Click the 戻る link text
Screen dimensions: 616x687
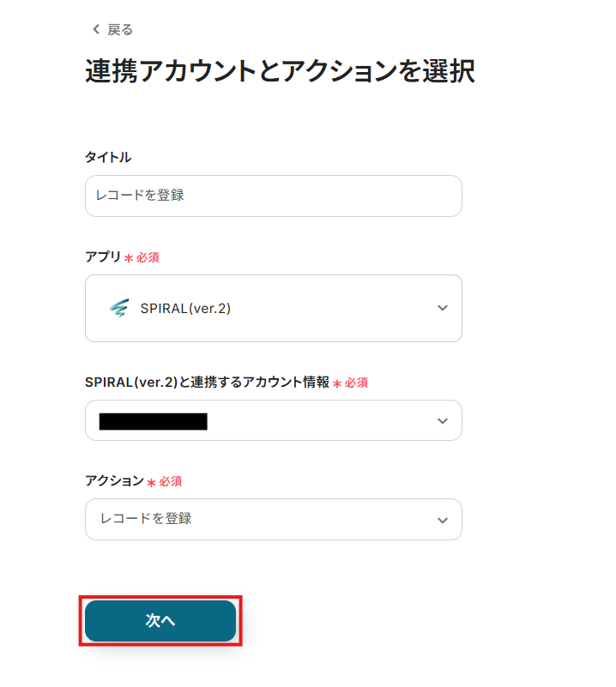click(120, 30)
